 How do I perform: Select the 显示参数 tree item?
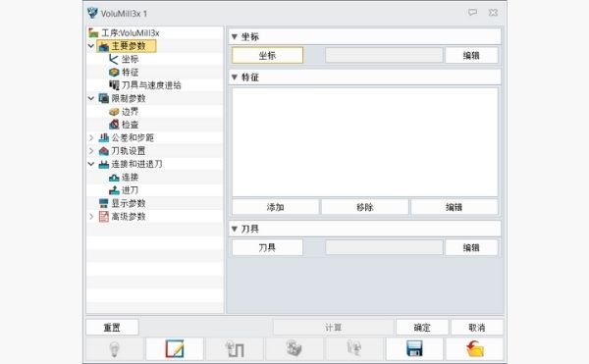pos(122,203)
